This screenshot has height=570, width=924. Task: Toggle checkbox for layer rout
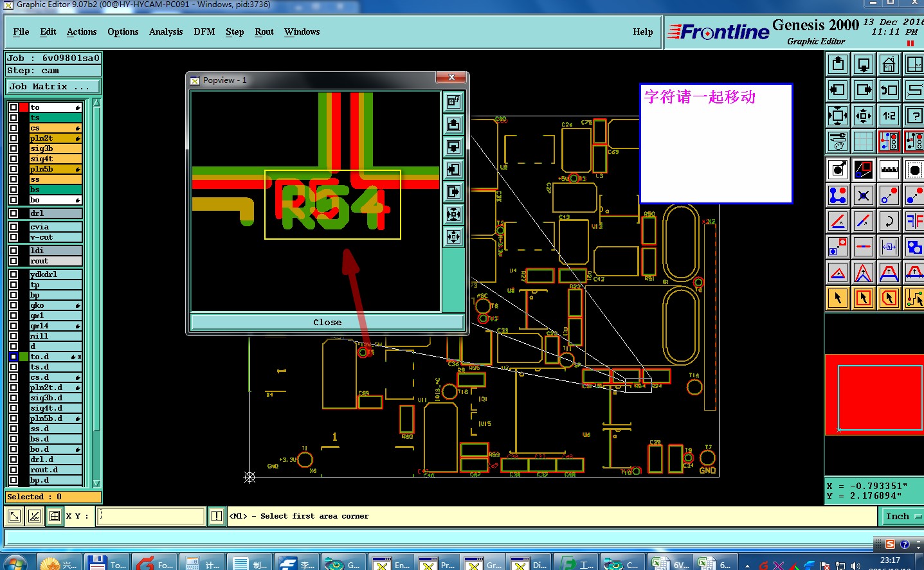[x=14, y=261]
